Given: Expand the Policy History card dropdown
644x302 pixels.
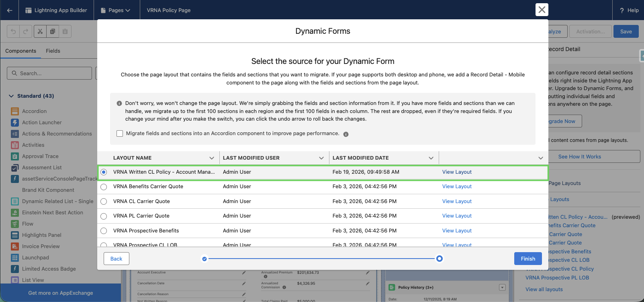Looking at the screenshot, I should (x=502, y=288).
